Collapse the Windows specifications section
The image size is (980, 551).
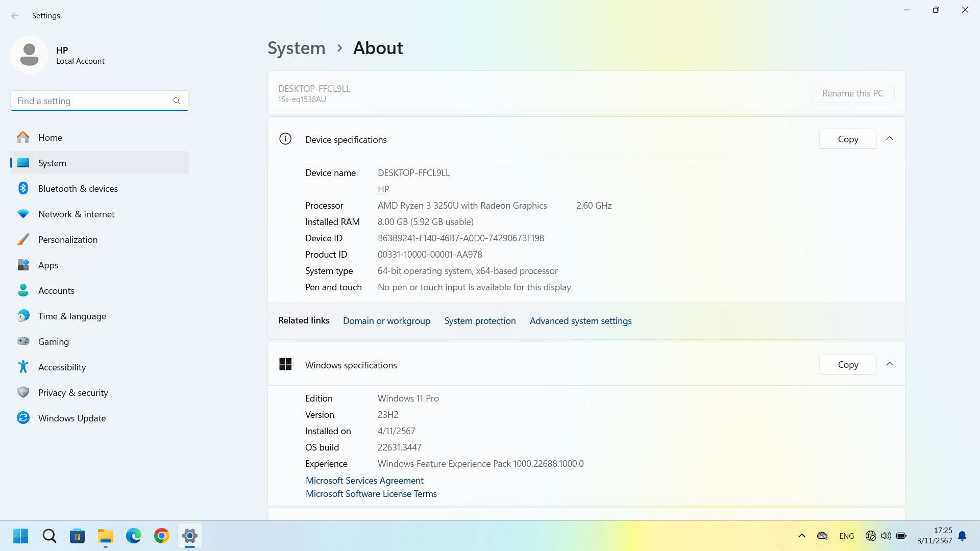pyautogui.click(x=890, y=364)
